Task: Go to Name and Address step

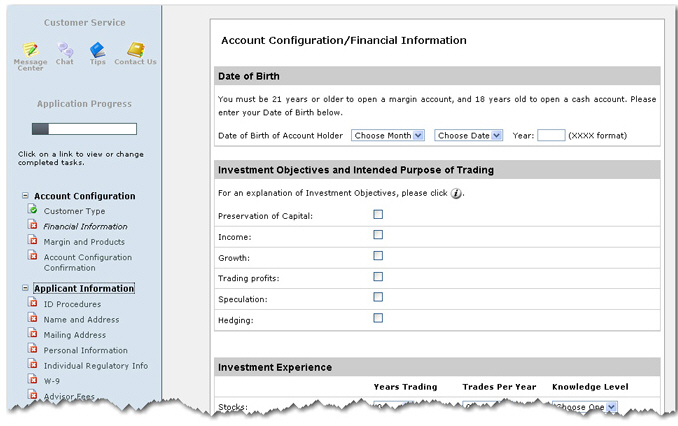Action: pos(81,320)
